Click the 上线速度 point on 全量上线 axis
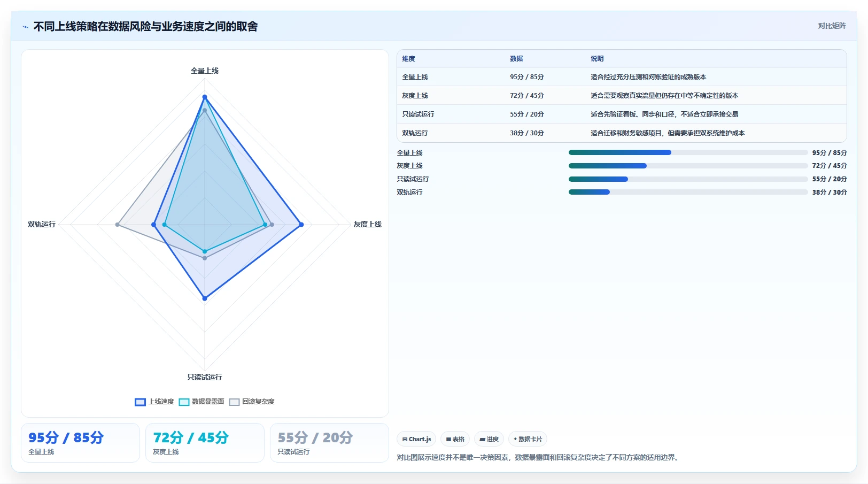 [205, 97]
